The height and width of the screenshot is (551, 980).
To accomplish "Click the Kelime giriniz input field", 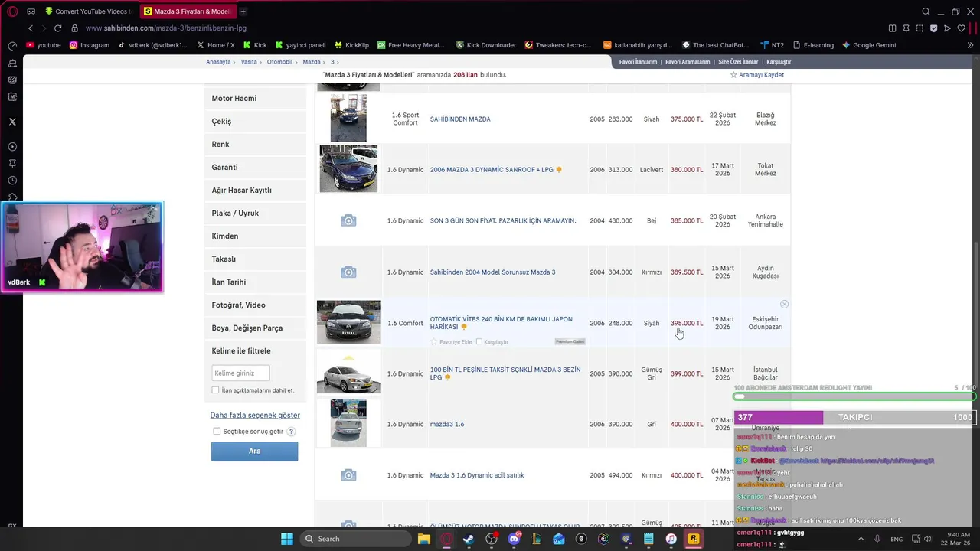I will pyautogui.click(x=240, y=373).
